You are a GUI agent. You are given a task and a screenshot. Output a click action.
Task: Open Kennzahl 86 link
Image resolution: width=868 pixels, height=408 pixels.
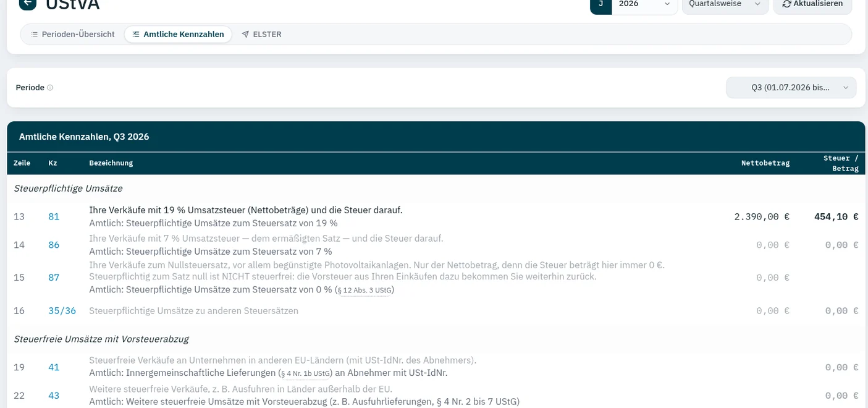(54, 245)
